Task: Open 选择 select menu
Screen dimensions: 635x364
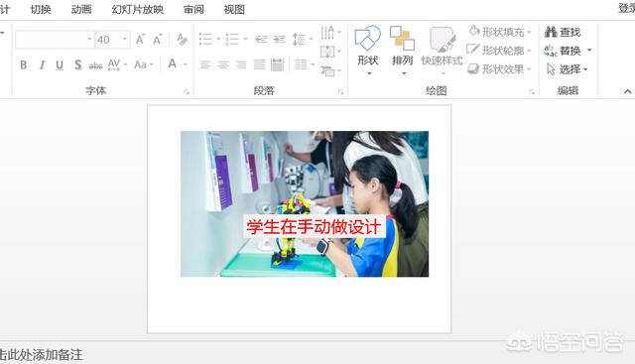Action: point(568,69)
